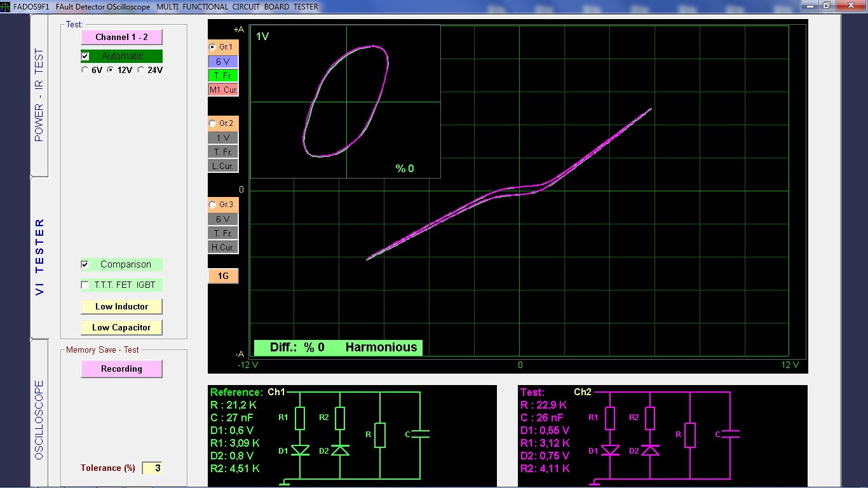Switch to the OSCILLOSCOPE tab
The width and height of the screenshot is (868, 488).
(x=39, y=419)
